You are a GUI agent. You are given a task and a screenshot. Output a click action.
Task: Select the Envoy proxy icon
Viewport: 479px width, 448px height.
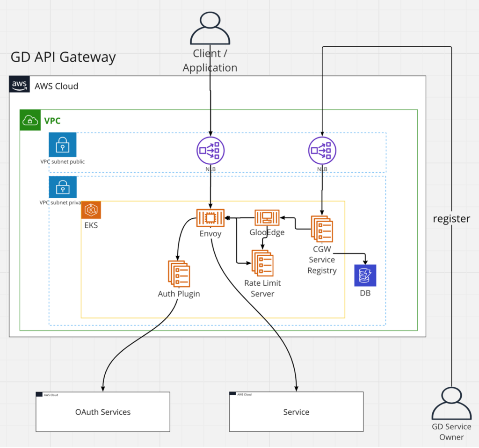point(210,218)
